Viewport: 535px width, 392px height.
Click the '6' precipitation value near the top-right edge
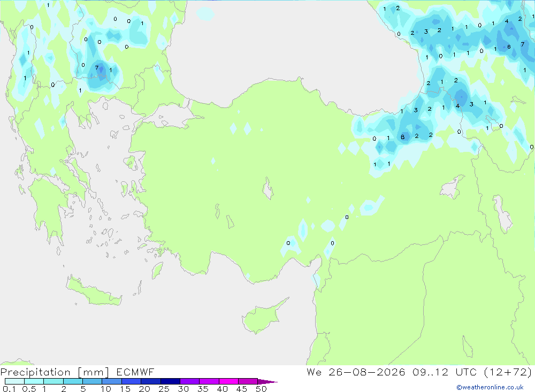509,47
